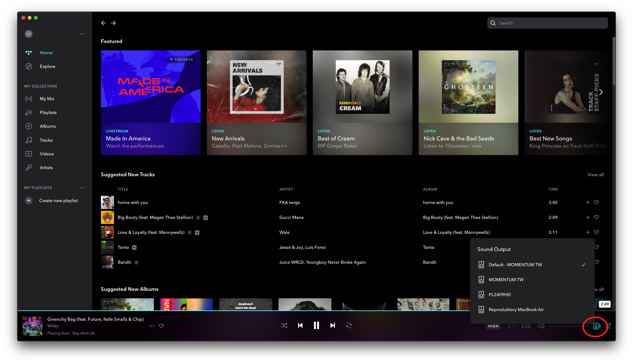
Task: Click the Create new playlist plus icon
Action: pyautogui.click(x=29, y=201)
